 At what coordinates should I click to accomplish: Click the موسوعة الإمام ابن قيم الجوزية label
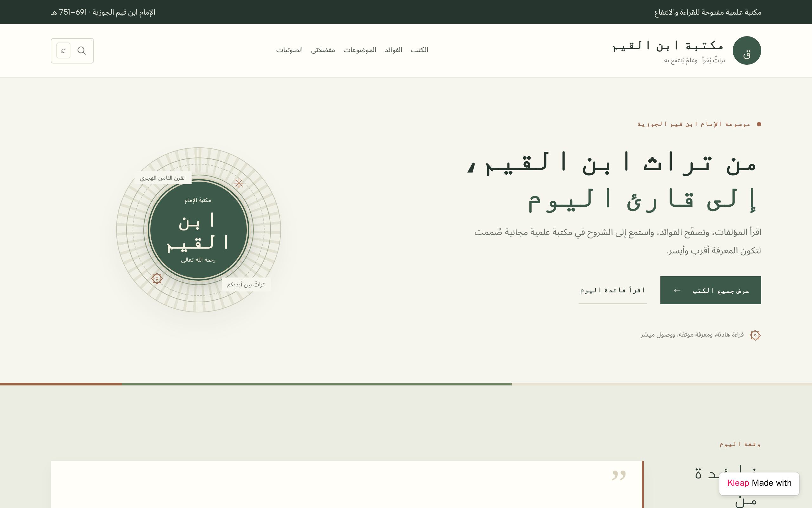pyautogui.click(x=694, y=124)
